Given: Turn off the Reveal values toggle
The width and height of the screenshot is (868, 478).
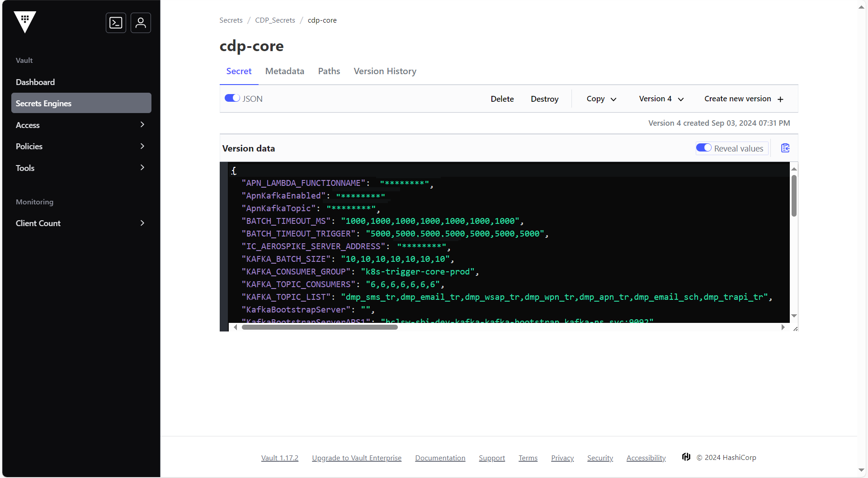Looking at the screenshot, I should coord(704,148).
